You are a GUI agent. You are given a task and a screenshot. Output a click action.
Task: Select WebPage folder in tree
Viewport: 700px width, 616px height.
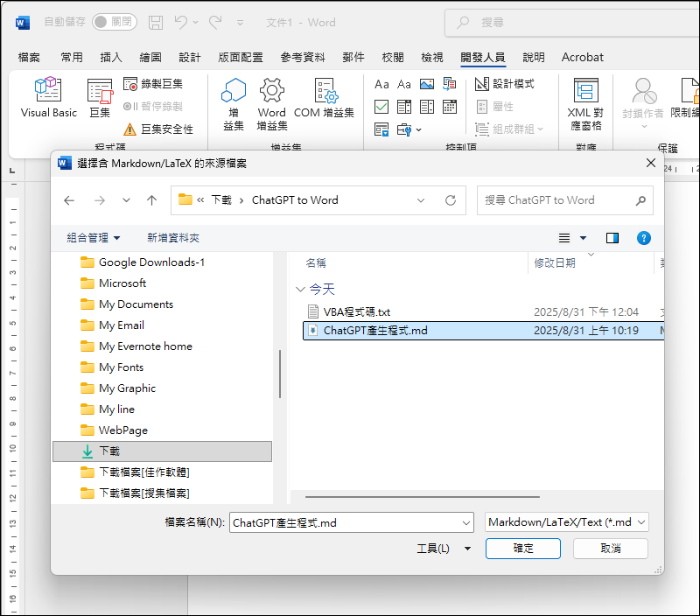[122, 430]
